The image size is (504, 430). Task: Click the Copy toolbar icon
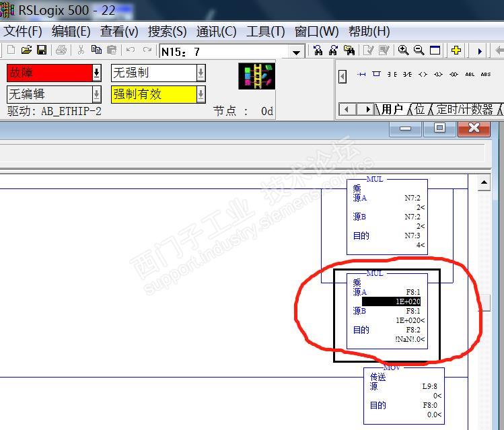coord(96,50)
